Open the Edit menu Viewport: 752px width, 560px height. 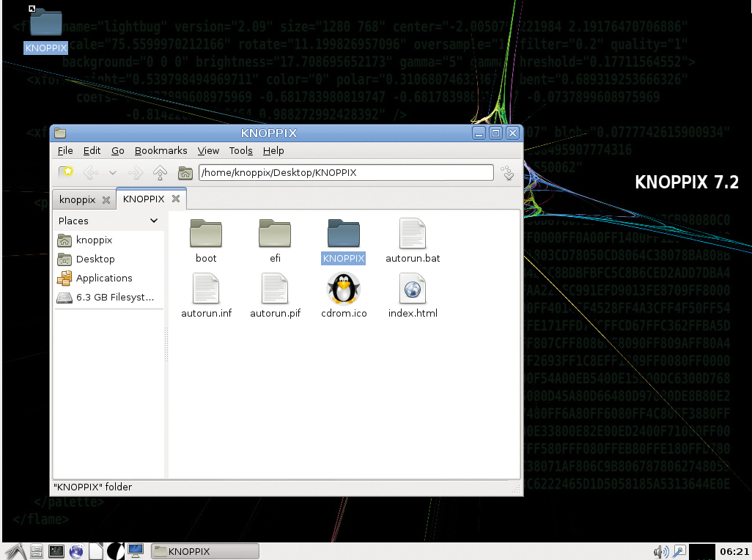pos(92,150)
